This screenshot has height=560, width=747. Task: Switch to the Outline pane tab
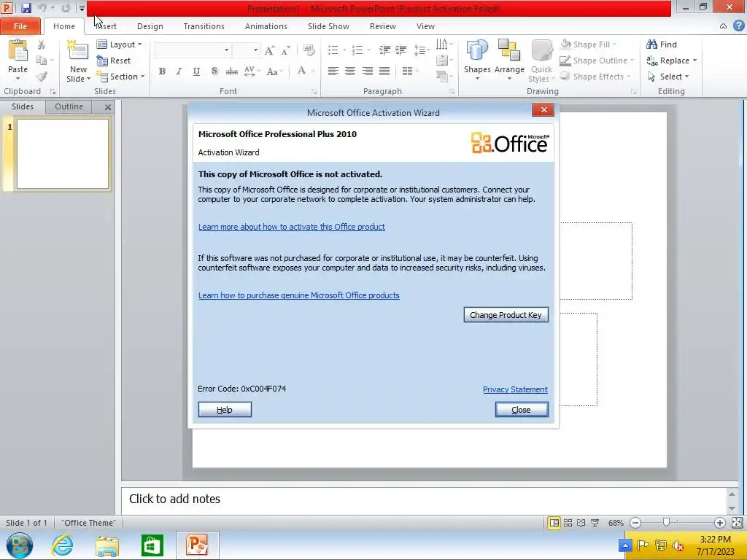click(x=69, y=106)
